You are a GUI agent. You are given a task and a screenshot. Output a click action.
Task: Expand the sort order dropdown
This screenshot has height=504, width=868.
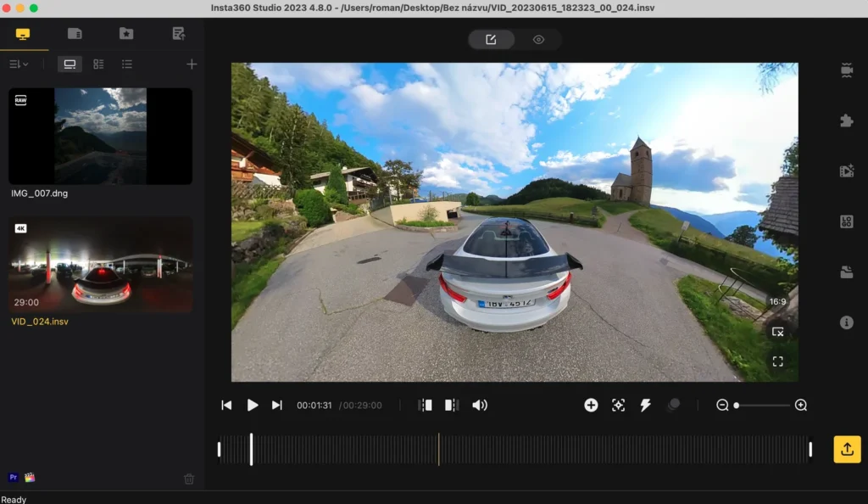pos(19,64)
